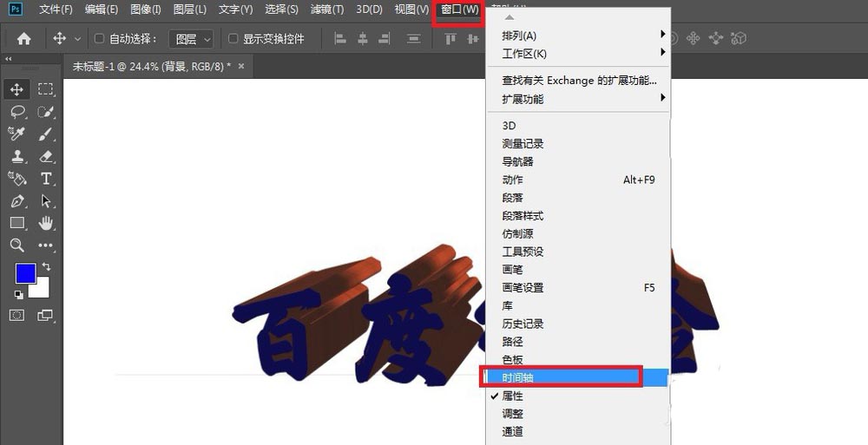This screenshot has width=868, height=445.
Task: Click the menu's top scroll-up arrow
Action: pos(510,17)
